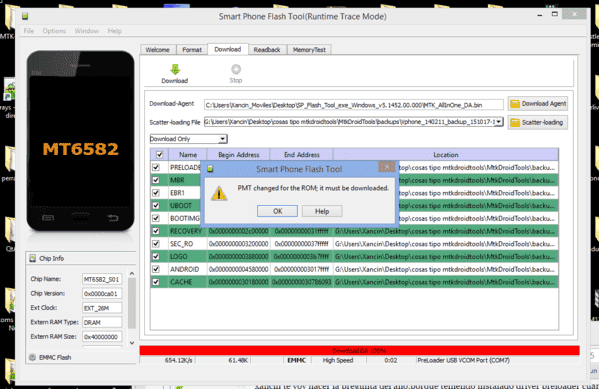Open the Help menu
This screenshot has height=389, width=599.
tap(114, 31)
